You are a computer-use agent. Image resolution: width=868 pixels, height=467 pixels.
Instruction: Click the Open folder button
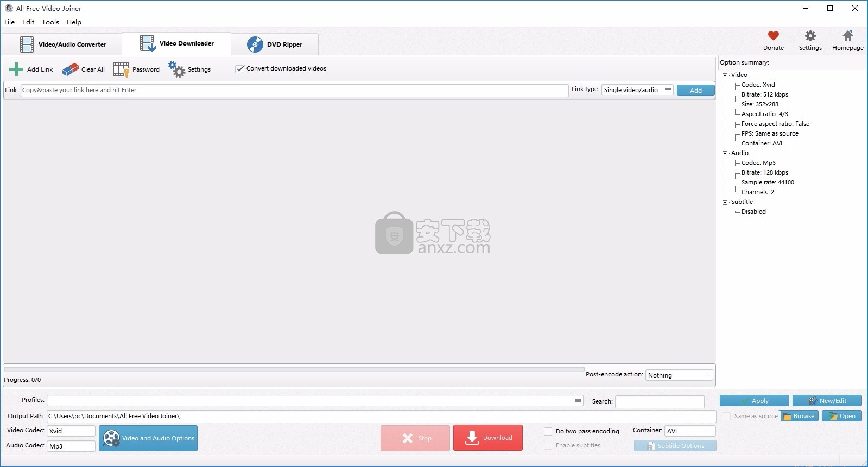[x=842, y=416]
